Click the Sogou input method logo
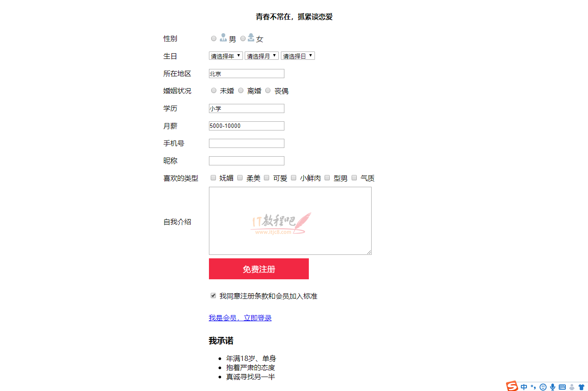 (512, 386)
